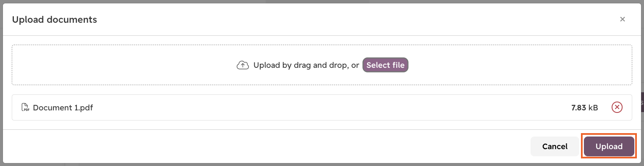This screenshot has height=166, width=644.
Task: Remove Document 1.pdf using red circle X
Action: pyautogui.click(x=617, y=107)
